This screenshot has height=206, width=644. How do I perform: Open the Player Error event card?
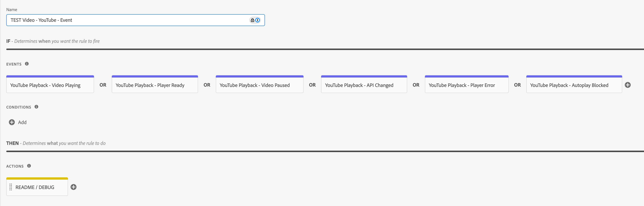[x=466, y=85]
